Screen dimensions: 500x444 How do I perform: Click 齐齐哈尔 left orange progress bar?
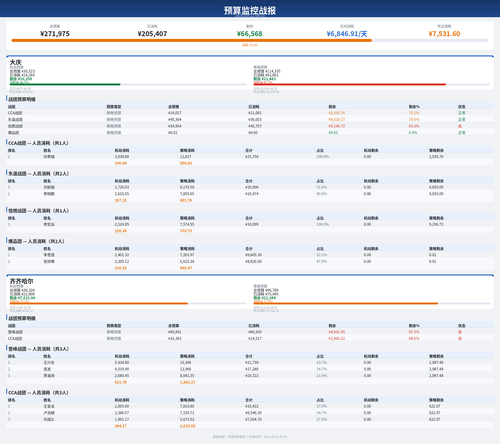point(99,303)
